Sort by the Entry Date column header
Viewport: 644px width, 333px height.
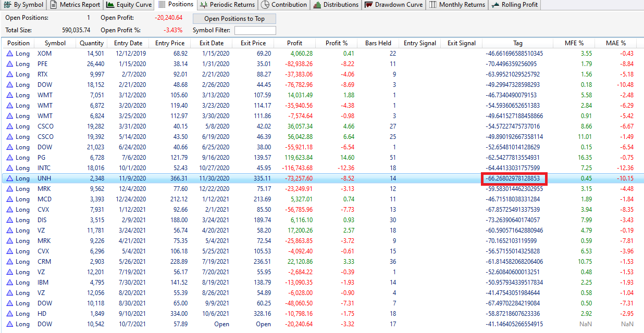tap(128, 43)
